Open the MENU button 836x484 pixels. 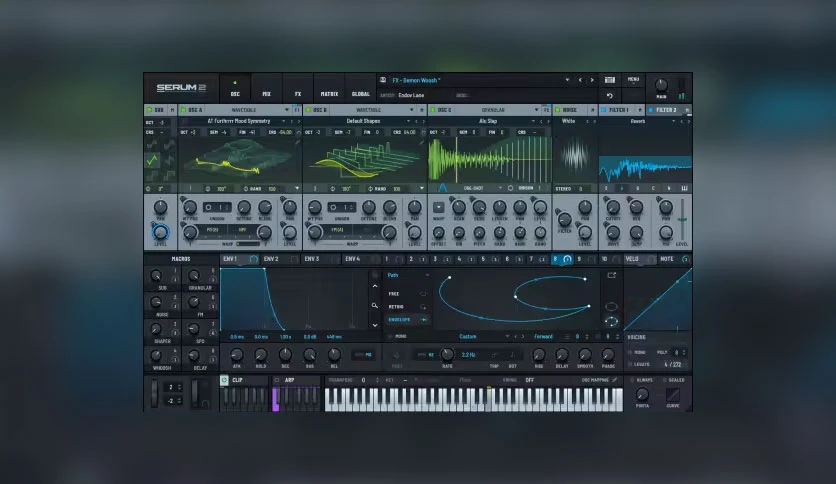pyautogui.click(x=633, y=80)
